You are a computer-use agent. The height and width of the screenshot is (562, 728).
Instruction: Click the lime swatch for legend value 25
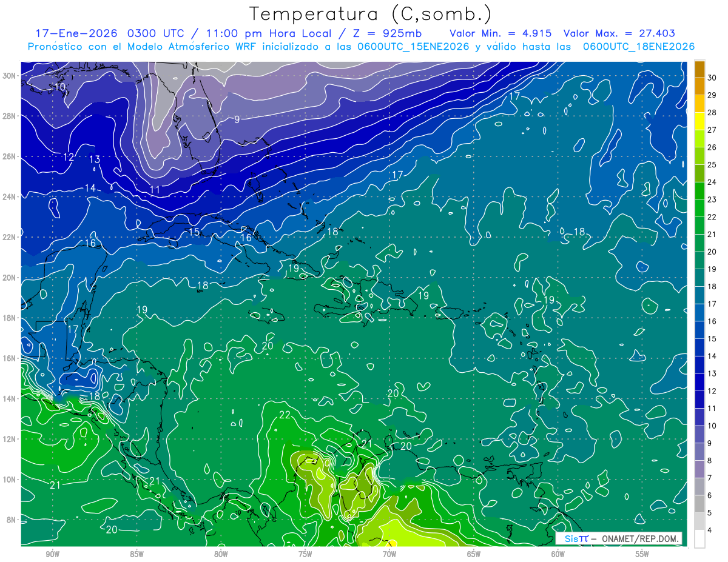tap(699, 156)
